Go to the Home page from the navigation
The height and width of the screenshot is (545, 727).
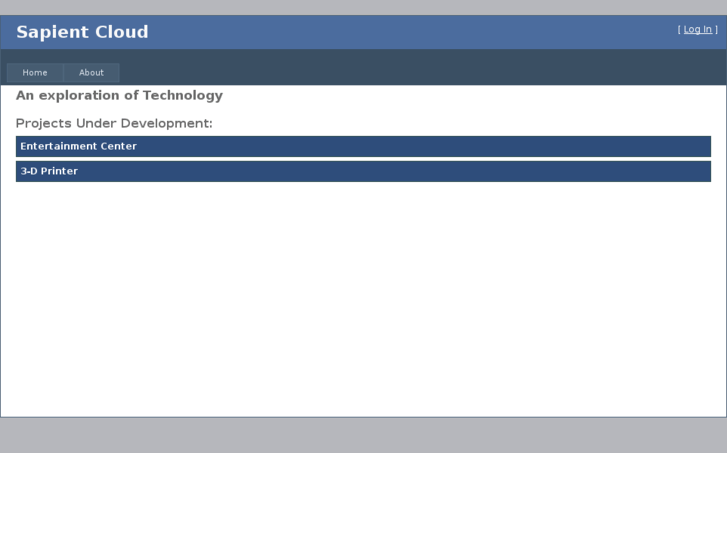point(35,73)
